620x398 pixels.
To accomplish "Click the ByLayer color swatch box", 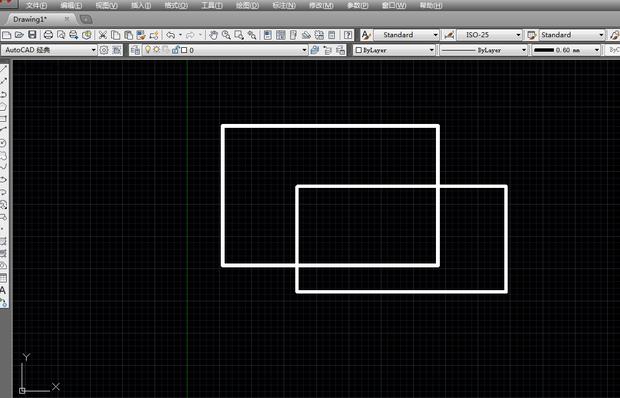I will point(359,50).
